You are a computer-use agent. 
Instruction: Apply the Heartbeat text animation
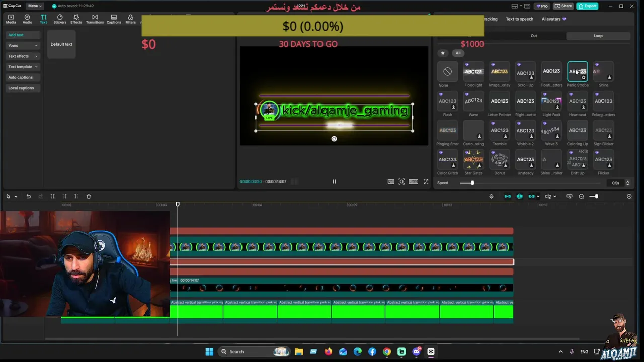coord(577,101)
